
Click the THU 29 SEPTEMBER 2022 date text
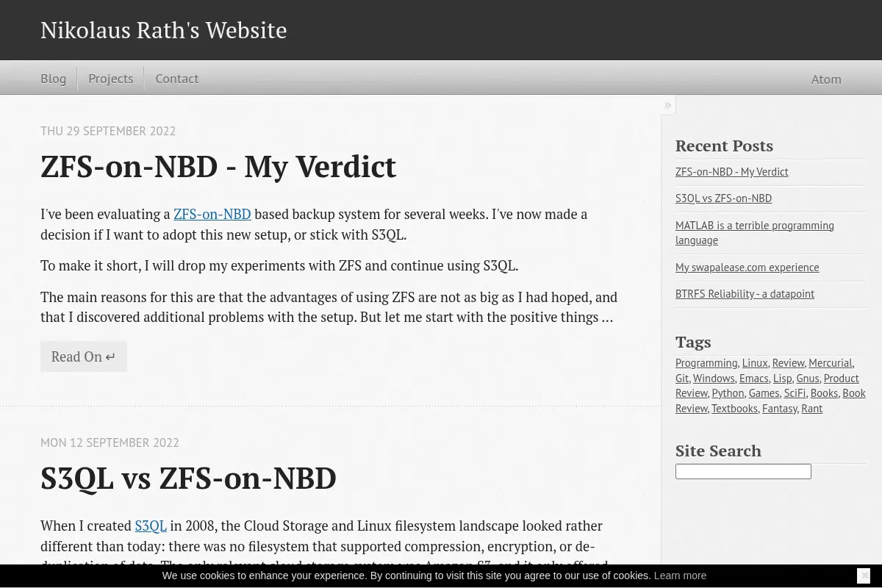point(108,131)
